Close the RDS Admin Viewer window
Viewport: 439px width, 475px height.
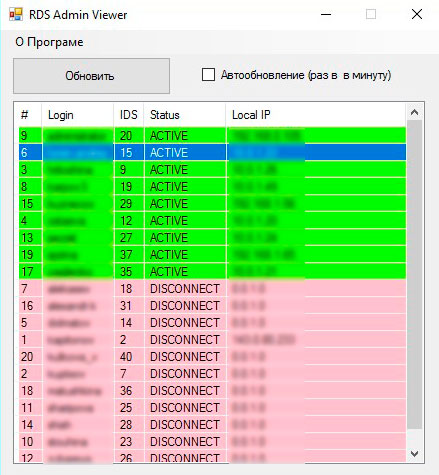(417, 14)
